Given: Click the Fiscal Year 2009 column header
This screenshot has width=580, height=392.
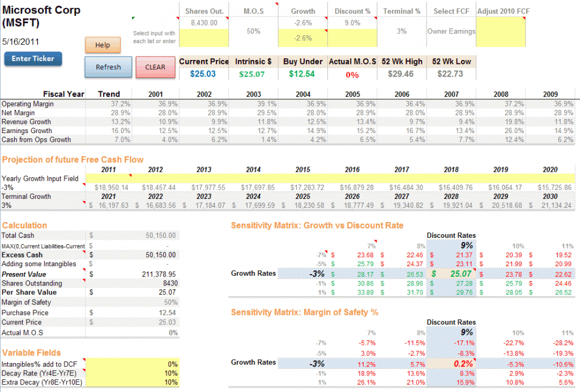Looking at the screenshot, I should [x=551, y=94].
